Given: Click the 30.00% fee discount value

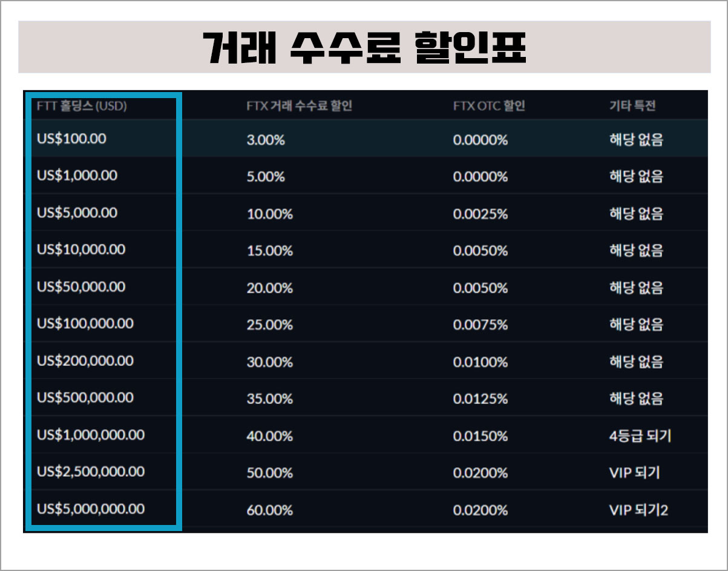Looking at the screenshot, I should tap(270, 362).
